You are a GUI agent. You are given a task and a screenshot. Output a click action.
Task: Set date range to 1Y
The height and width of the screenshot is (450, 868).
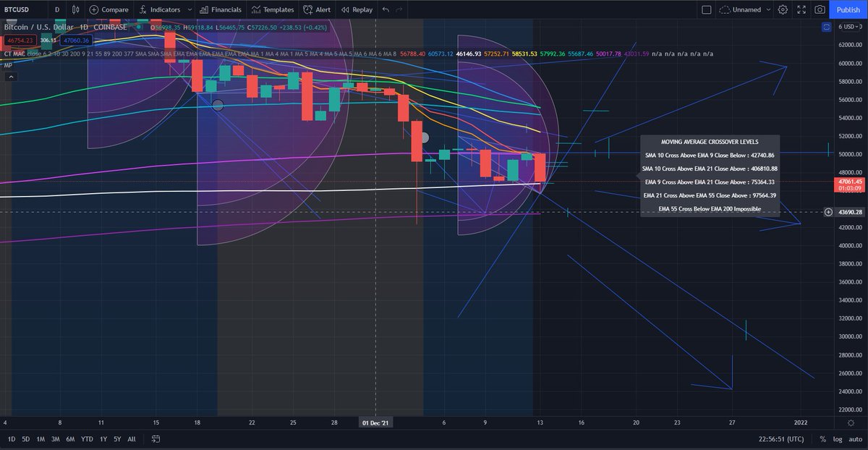pos(103,439)
